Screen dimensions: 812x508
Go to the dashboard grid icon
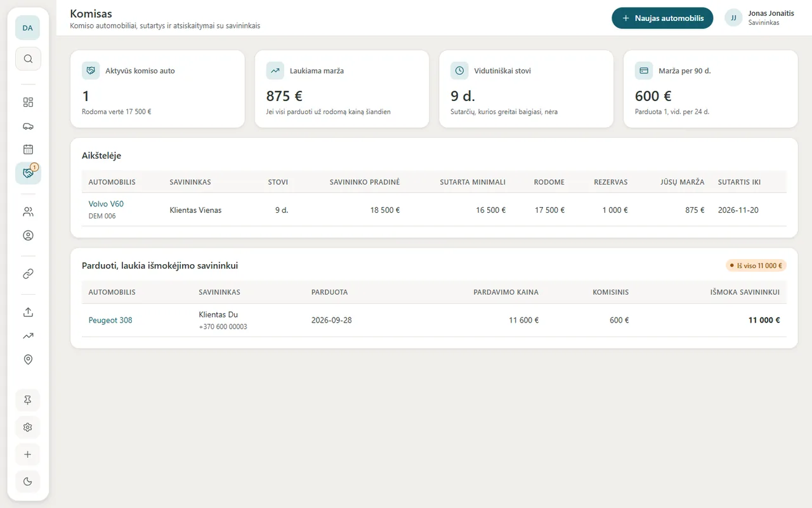tap(28, 102)
